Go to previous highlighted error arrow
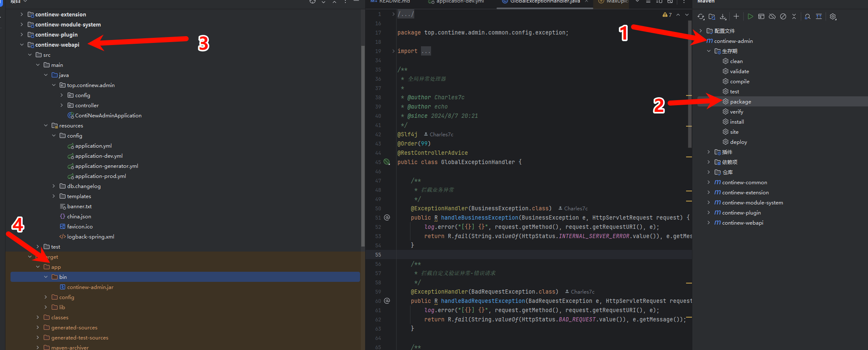 678,15
